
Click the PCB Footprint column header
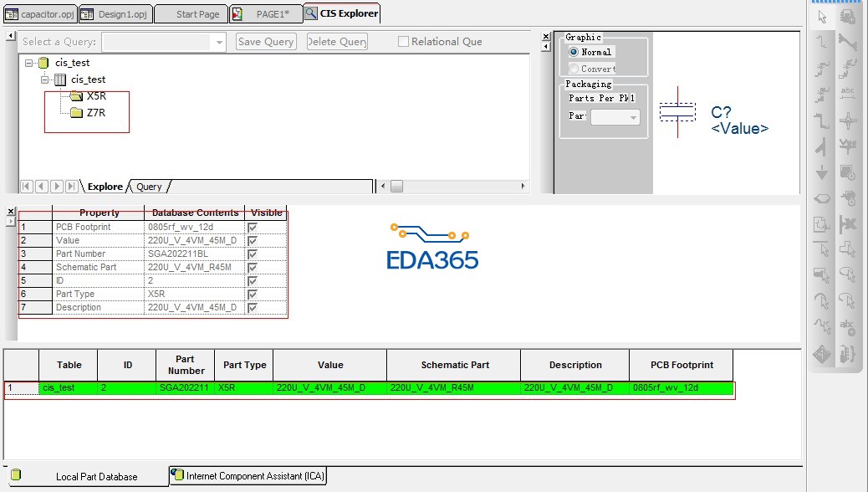(682, 365)
